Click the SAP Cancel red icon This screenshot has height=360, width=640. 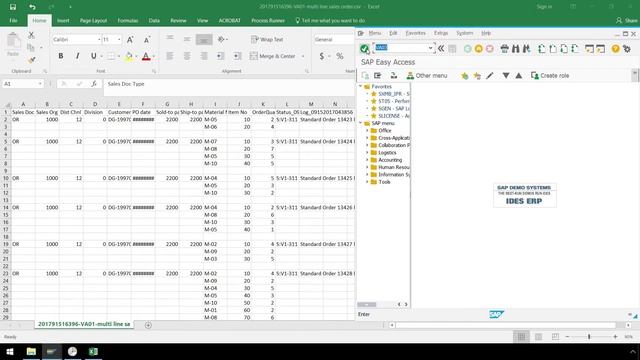489,49
